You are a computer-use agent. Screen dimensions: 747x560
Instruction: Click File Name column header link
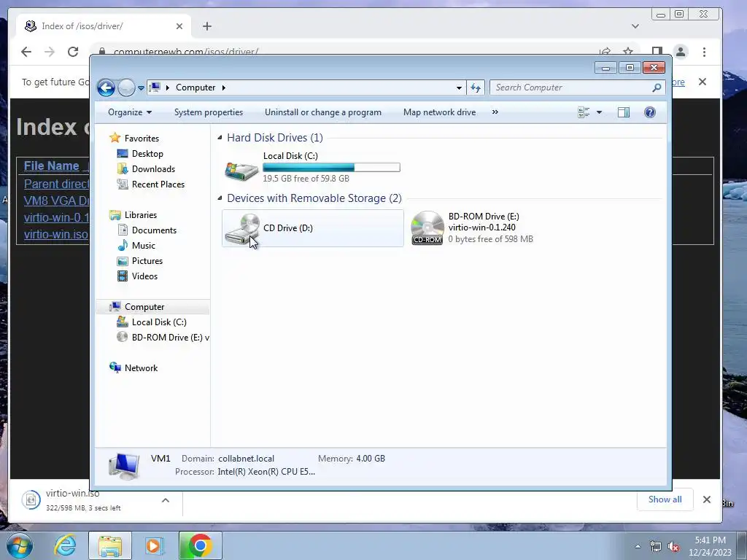point(52,166)
